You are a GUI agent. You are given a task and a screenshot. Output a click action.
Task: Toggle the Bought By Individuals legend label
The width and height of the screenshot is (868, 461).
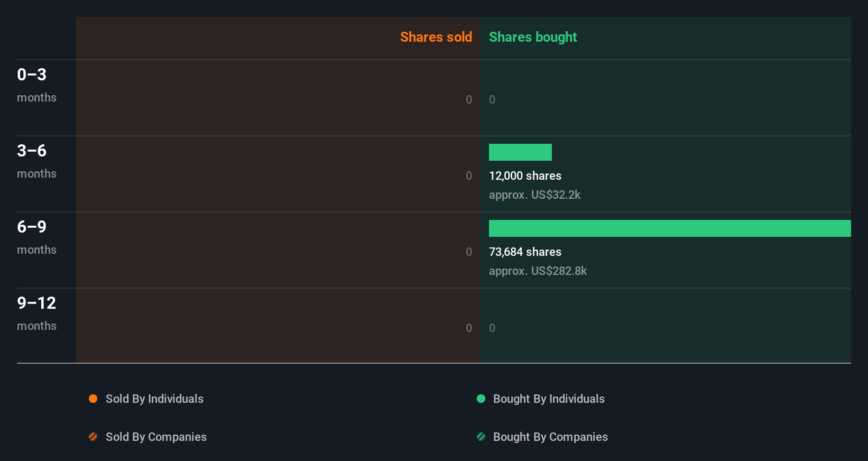(x=549, y=399)
